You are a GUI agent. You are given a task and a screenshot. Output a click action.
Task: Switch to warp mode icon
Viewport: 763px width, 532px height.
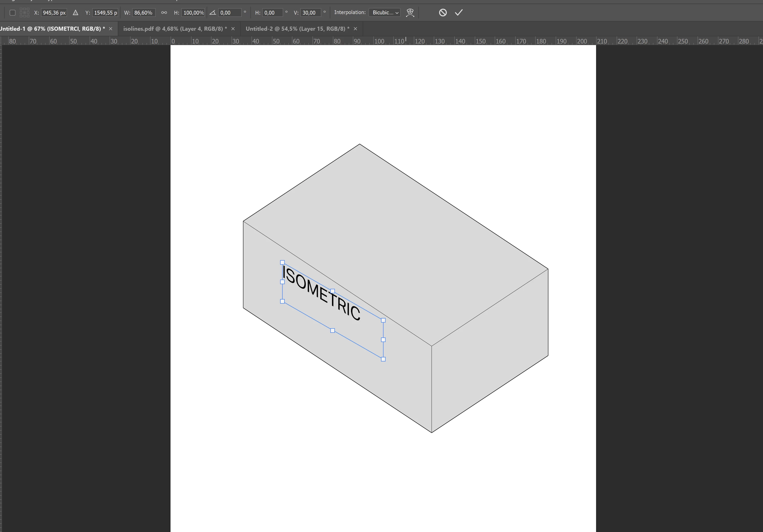click(x=410, y=13)
